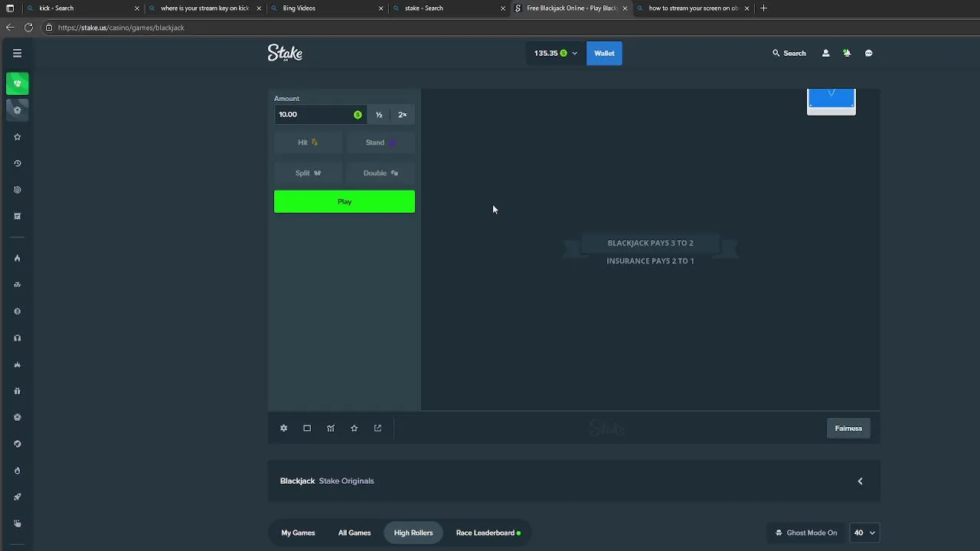Click the Stand button
Screen dimensions: 980x551
pos(381,142)
